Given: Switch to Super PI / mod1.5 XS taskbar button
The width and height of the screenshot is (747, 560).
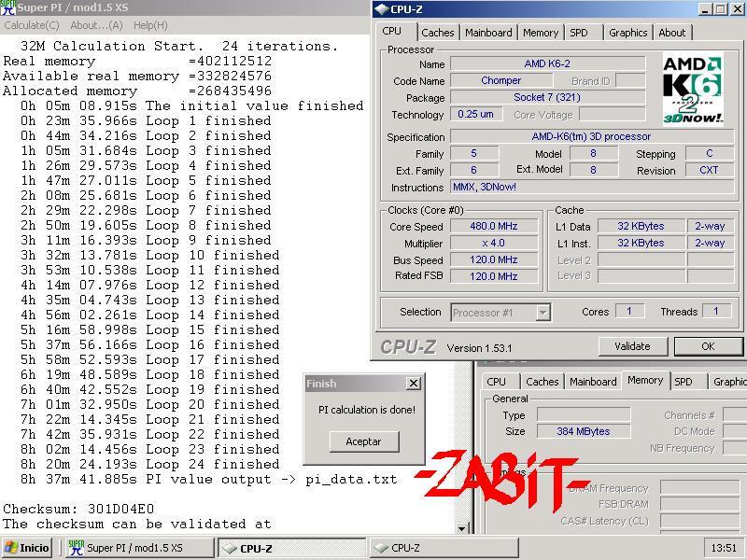Looking at the screenshot, I should 138,548.
